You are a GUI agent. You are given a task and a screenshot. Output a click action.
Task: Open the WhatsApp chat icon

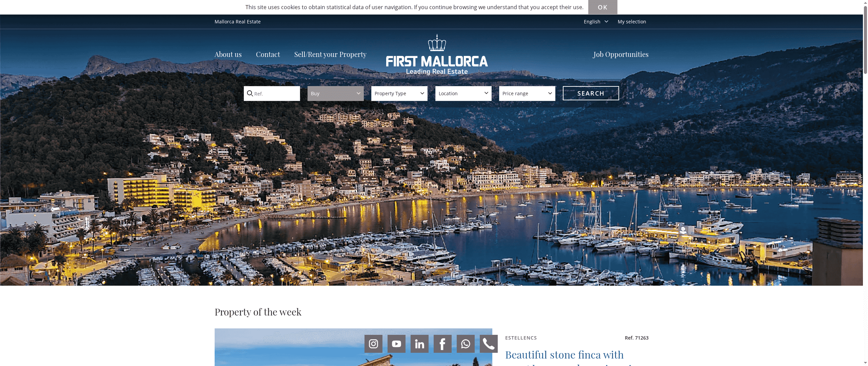(x=466, y=344)
